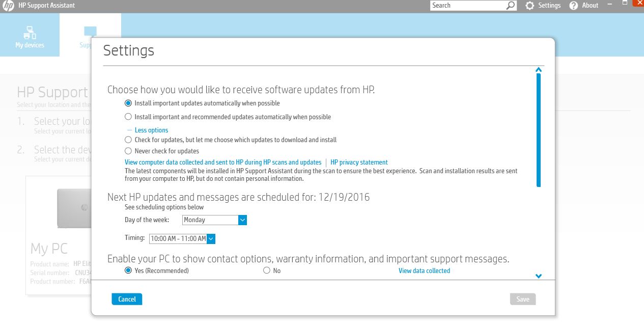Select Yes (Recommended) for contact options
644x325 pixels.
(x=128, y=270)
